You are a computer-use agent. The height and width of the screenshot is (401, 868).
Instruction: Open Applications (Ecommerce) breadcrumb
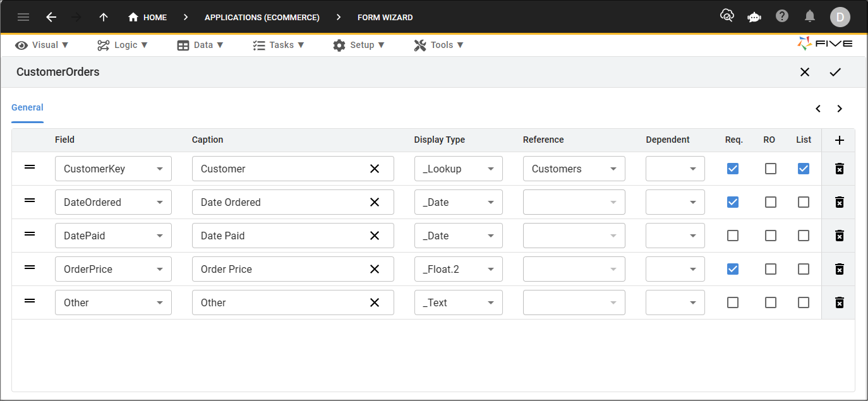click(x=262, y=17)
